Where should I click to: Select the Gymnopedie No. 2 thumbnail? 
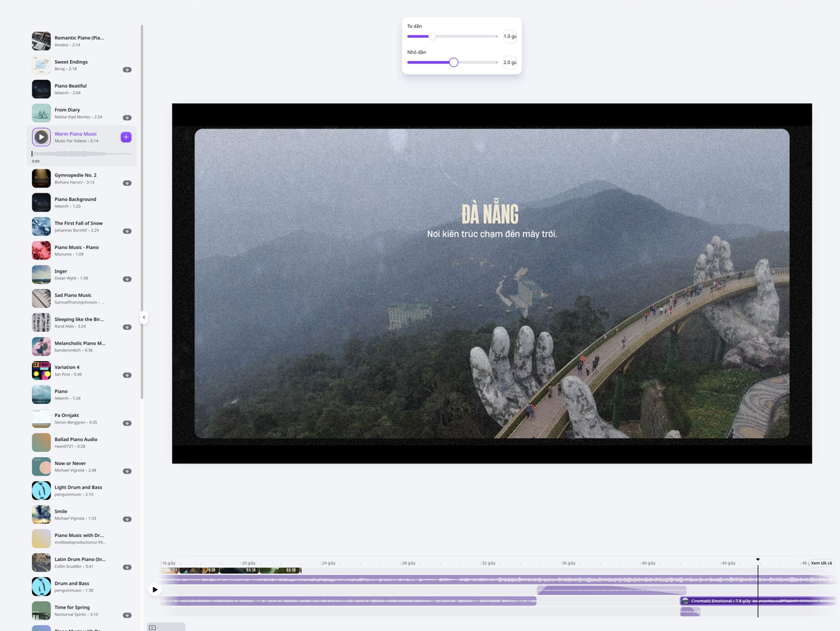(41, 178)
